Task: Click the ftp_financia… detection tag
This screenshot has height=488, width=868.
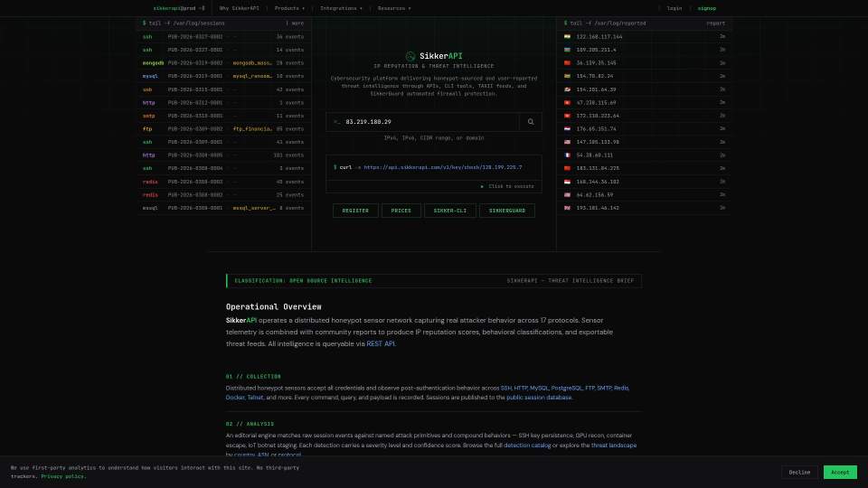Action: 252,129
